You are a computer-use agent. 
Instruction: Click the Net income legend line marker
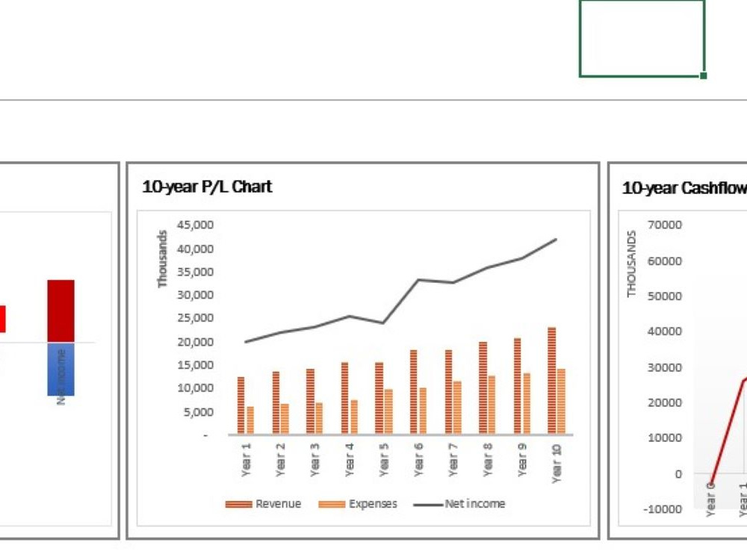(x=428, y=505)
